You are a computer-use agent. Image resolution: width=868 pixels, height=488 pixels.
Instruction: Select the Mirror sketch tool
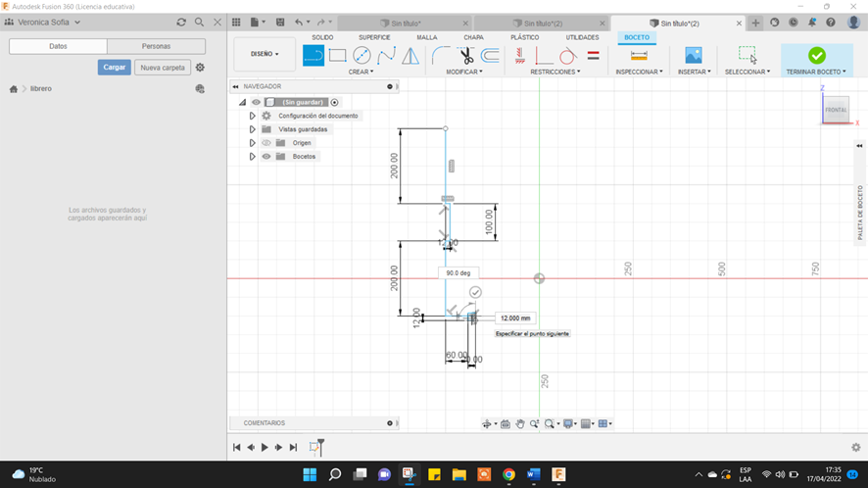410,56
